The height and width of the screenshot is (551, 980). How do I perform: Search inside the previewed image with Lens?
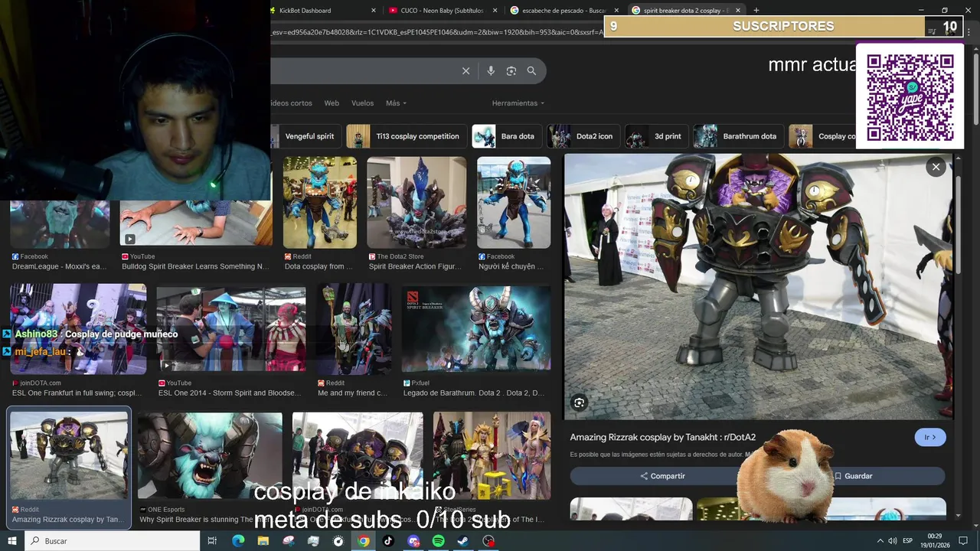580,403
